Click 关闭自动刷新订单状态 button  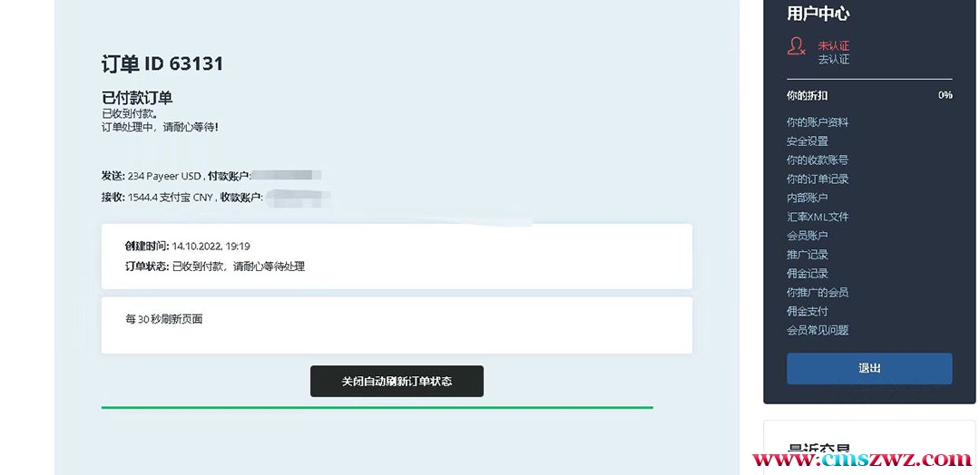coord(397,382)
